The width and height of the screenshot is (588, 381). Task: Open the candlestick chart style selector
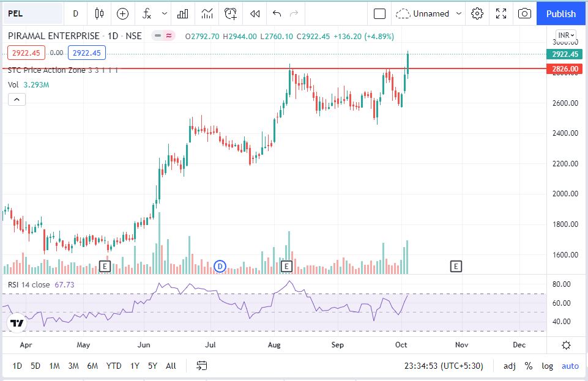point(99,13)
